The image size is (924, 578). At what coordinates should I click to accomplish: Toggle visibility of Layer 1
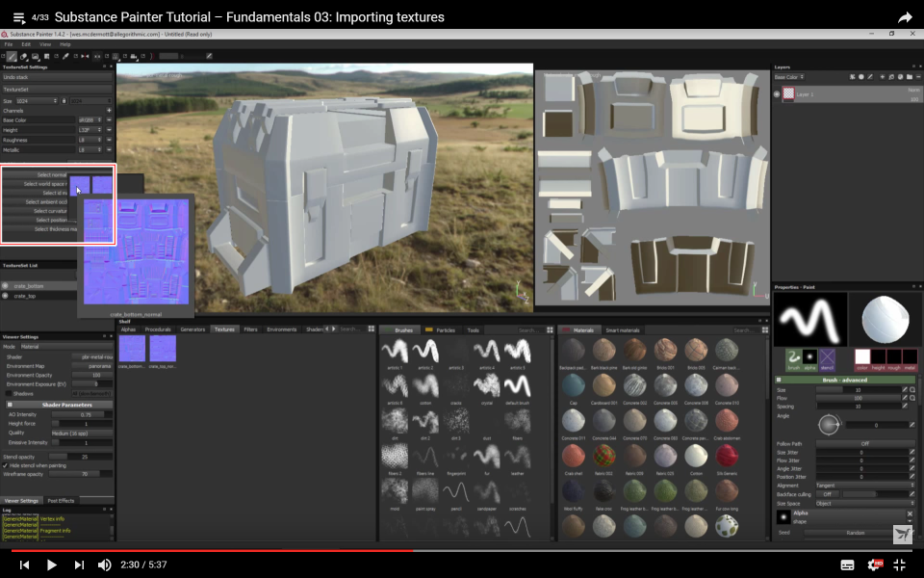(777, 94)
